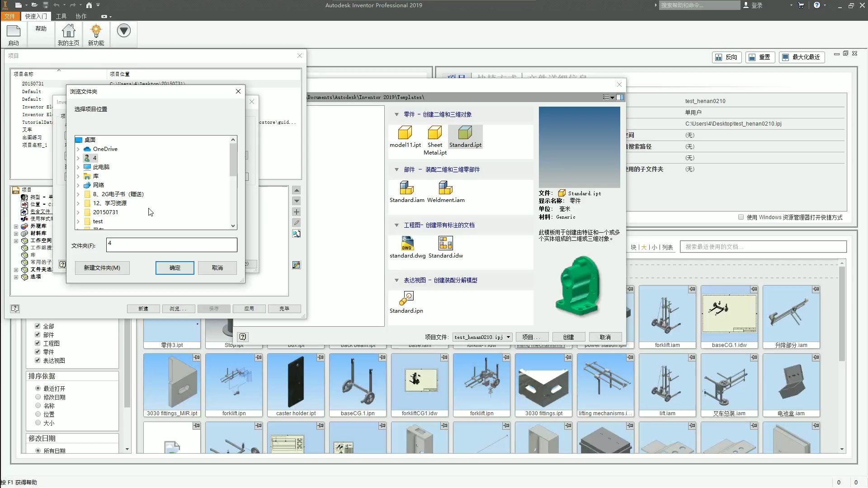Click the Home icon in quick access toolbar
Viewport: 868px width, 488px height.
tap(89, 5)
